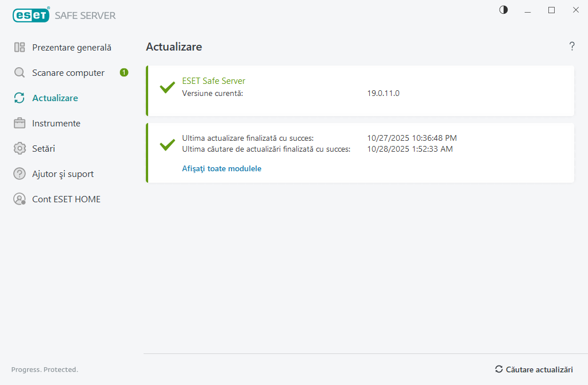Switch to the Scanare computer section
Viewport: 588px width, 385px height.
point(68,72)
